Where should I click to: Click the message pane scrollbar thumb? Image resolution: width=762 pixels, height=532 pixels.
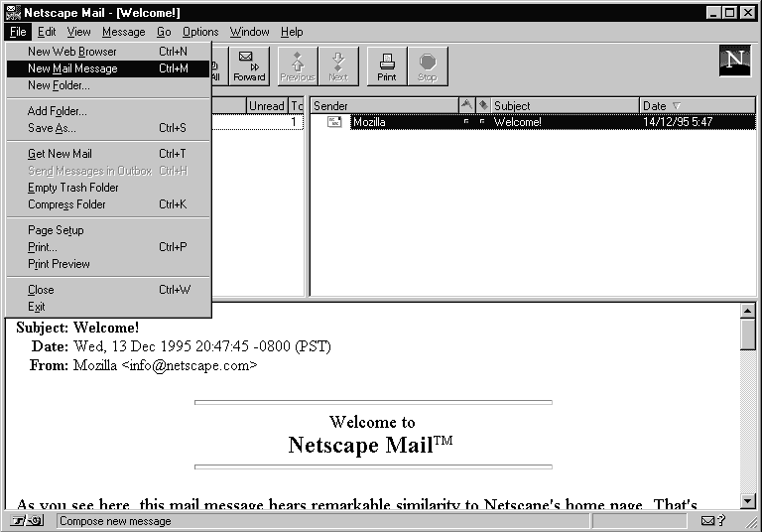click(747, 334)
